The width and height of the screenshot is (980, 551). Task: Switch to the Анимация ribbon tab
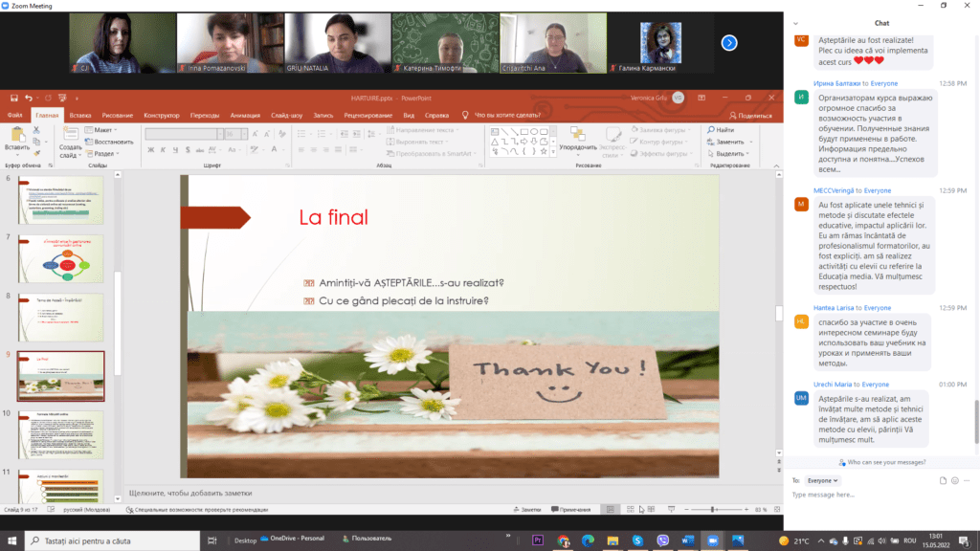click(x=252, y=115)
